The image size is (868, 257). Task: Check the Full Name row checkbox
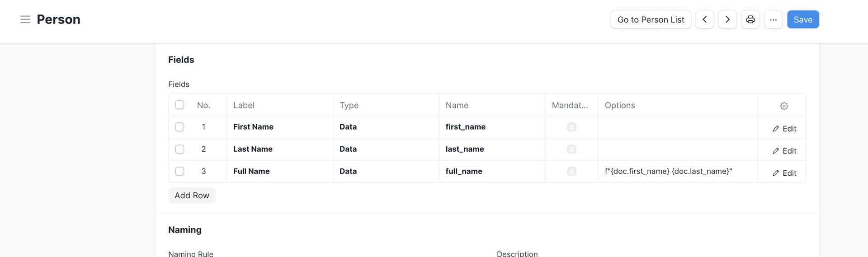coord(179,171)
